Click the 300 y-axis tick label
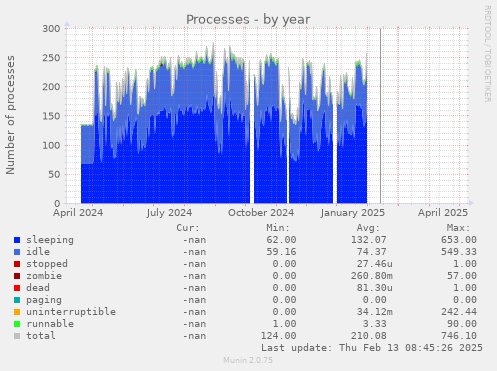497x371 pixels. click(51, 29)
